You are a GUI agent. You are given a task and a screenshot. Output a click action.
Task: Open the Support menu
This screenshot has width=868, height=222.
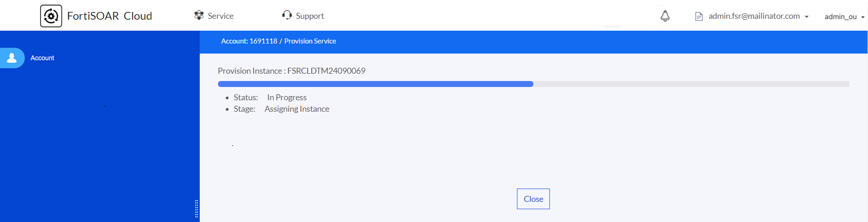[x=309, y=16]
